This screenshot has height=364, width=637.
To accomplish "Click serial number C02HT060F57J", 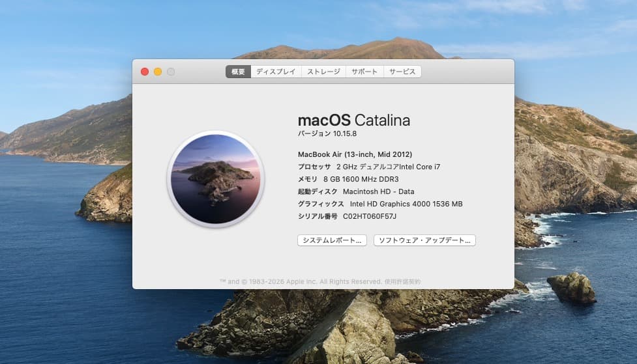I will (x=370, y=216).
